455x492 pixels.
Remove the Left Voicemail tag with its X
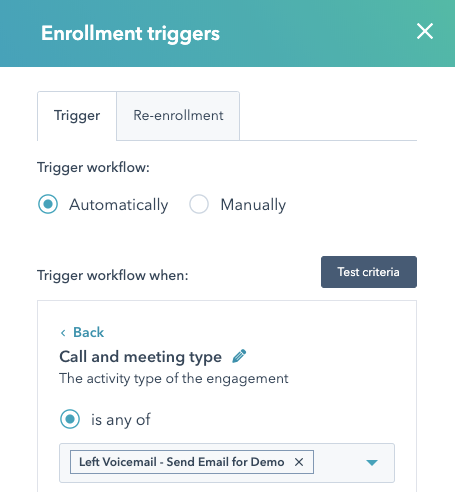[x=299, y=462]
